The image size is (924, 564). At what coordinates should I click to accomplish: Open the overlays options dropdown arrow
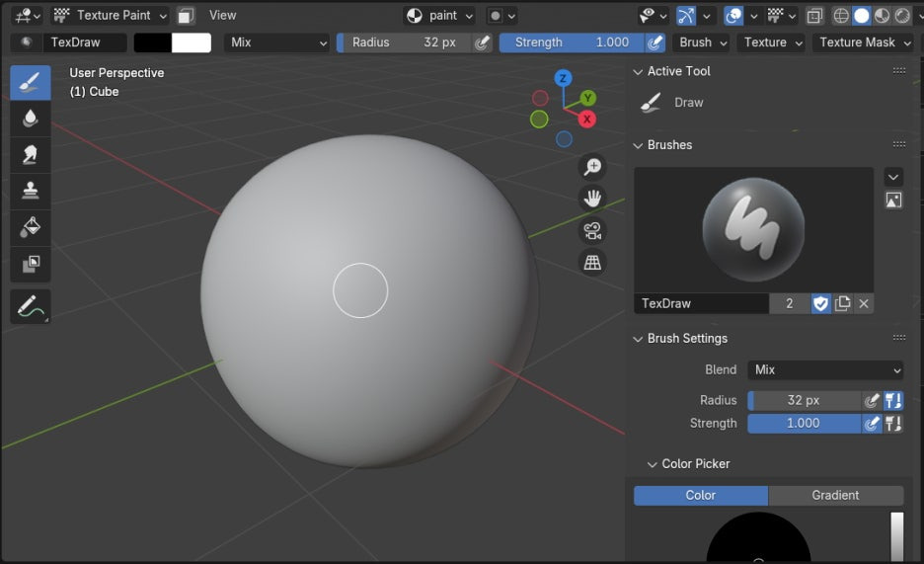point(753,16)
